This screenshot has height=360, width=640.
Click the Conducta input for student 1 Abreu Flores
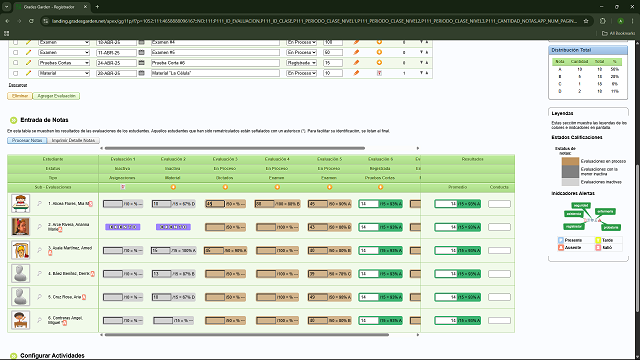pyautogui.click(x=499, y=204)
